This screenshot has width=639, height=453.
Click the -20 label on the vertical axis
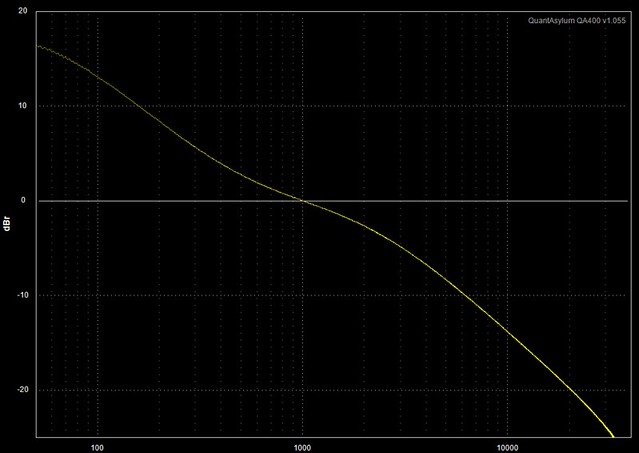click(x=20, y=389)
